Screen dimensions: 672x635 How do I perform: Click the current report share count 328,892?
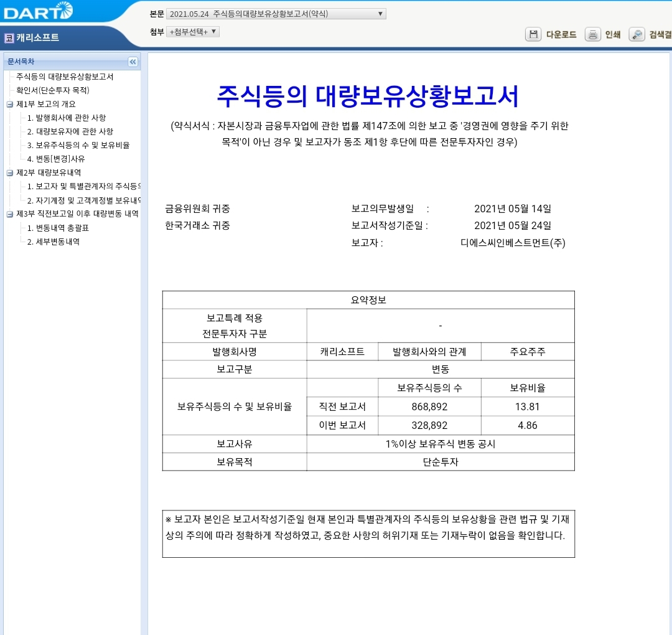[x=429, y=425]
